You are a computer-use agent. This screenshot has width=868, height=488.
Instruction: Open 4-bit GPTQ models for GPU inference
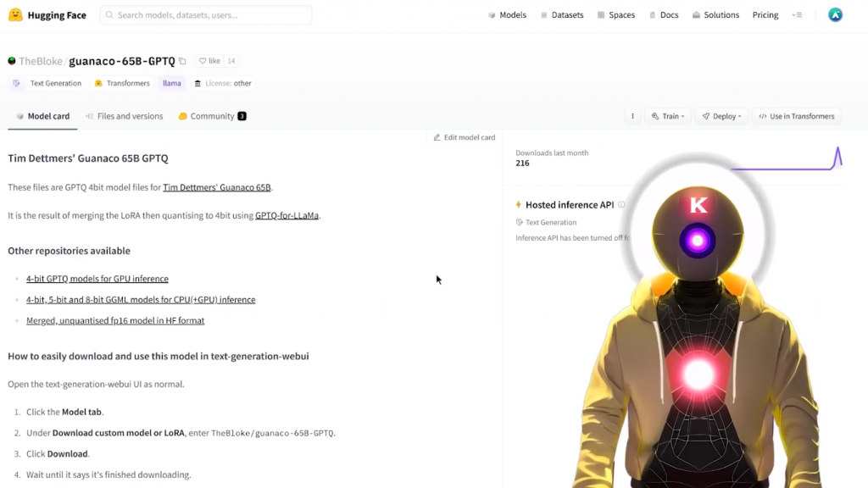(97, 278)
